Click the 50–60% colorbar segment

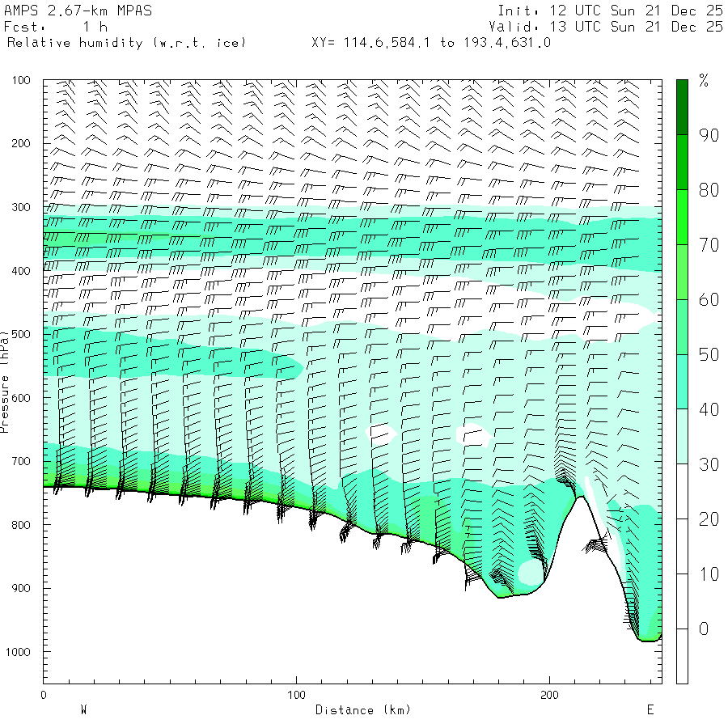682,328
